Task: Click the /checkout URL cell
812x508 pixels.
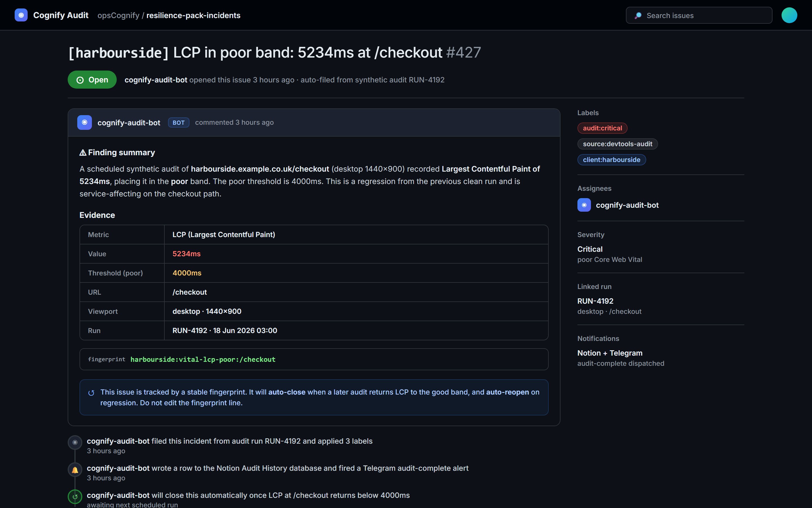Action: tap(356, 292)
